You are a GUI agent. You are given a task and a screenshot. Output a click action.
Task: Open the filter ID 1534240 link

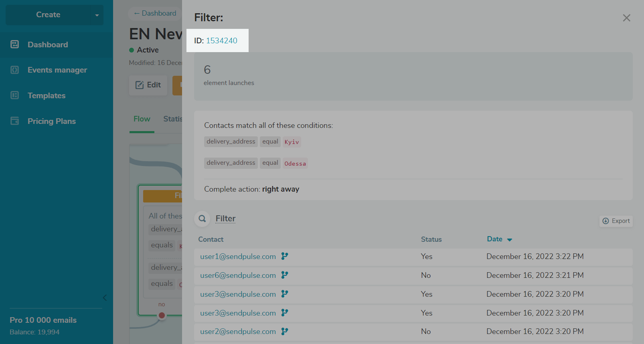pyautogui.click(x=221, y=40)
